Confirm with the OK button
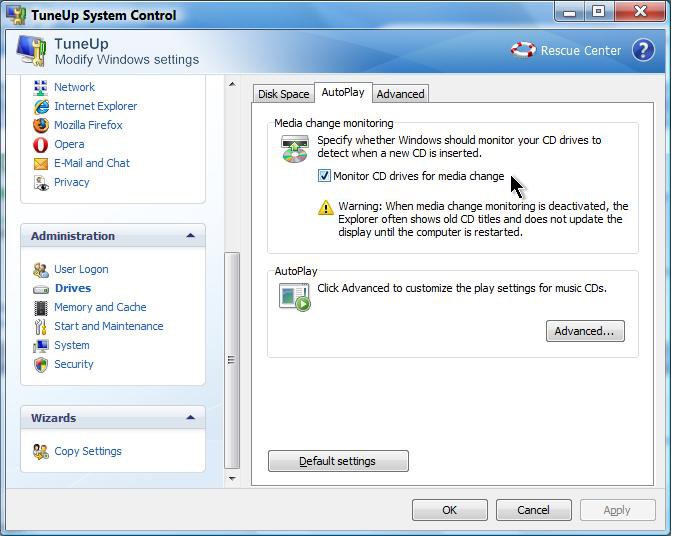 (450, 510)
